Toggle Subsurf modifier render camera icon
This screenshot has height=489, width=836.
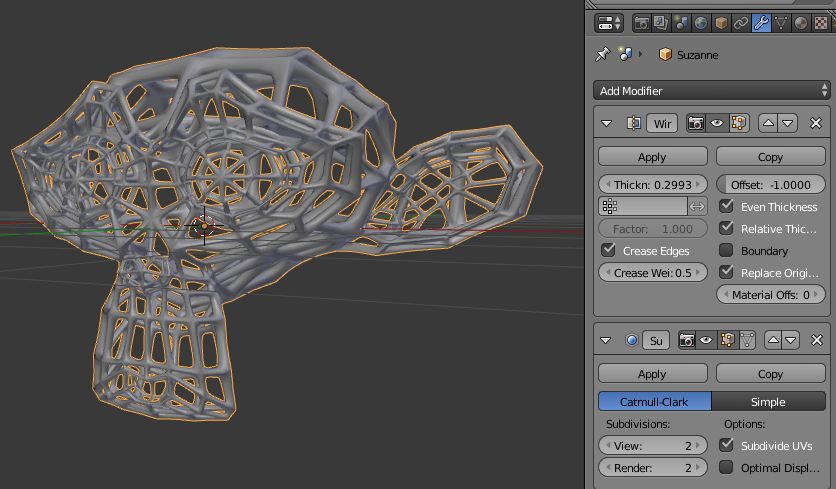coord(687,340)
